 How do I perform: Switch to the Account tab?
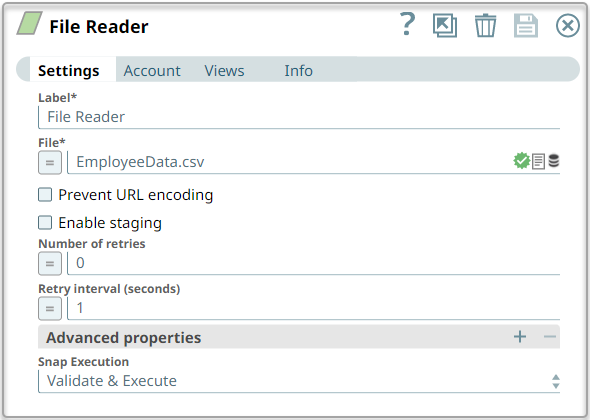(152, 70)
